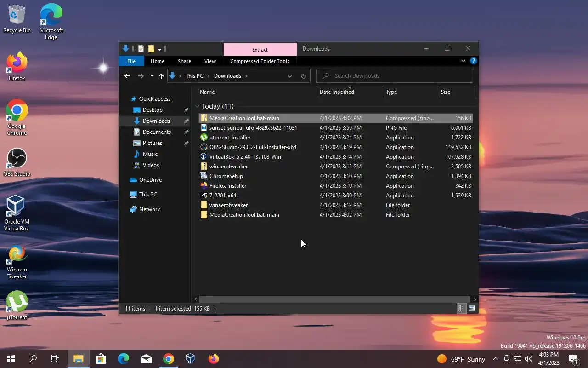Open Microsoft Store from taskbar
588x368 pixels.
[101, 359]
